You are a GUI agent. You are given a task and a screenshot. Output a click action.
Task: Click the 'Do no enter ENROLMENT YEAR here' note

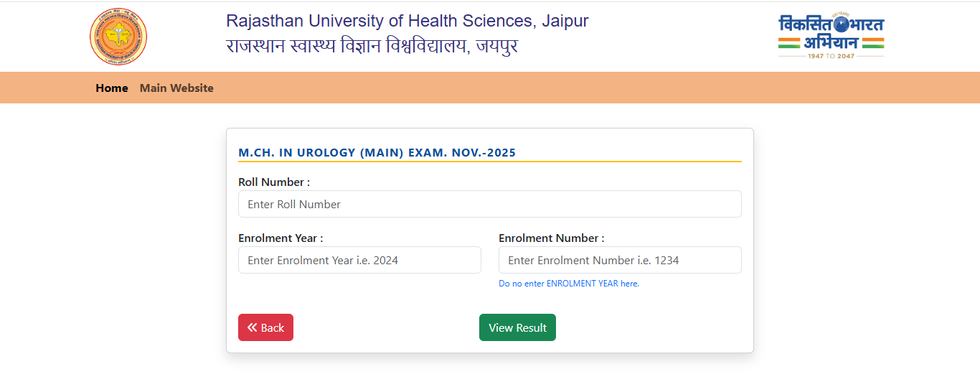(569, 284)
